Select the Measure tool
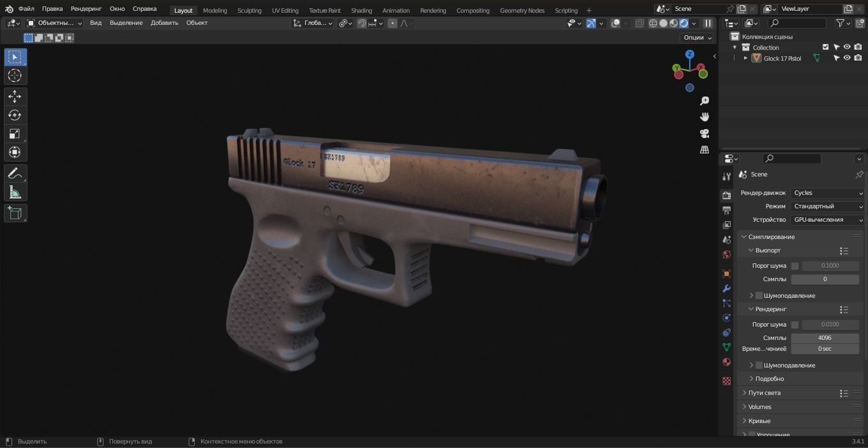868x448 pixels. 15,192
